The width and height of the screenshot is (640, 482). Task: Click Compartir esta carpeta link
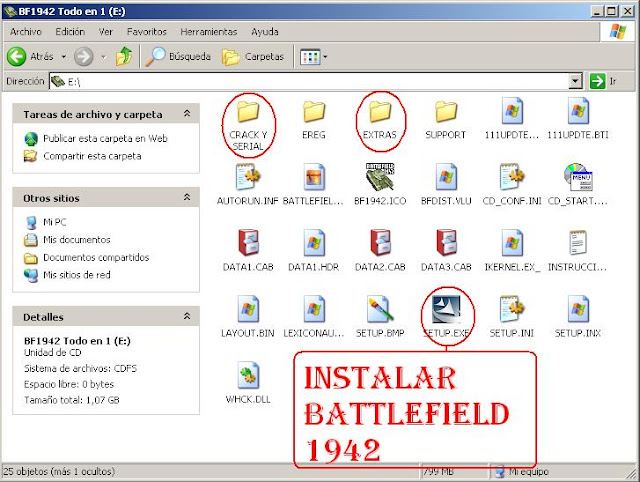click(82, 156)
